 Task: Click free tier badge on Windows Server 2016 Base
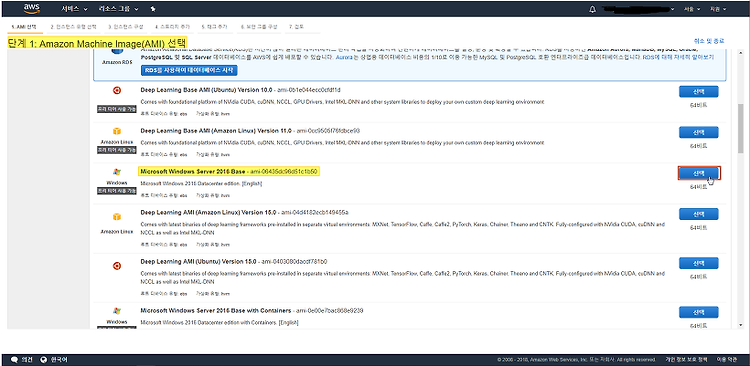(x=117, y=190)
